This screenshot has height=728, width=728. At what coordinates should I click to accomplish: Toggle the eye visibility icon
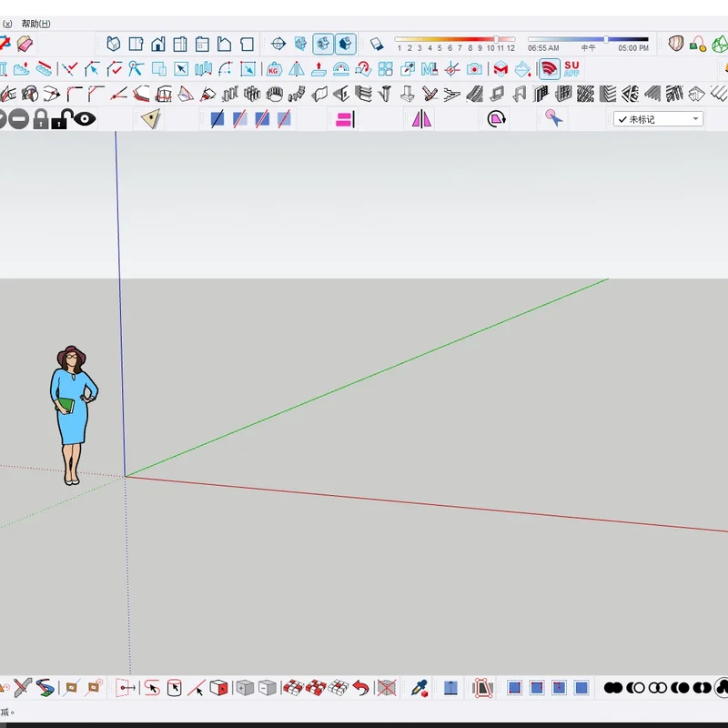[86, 118]
